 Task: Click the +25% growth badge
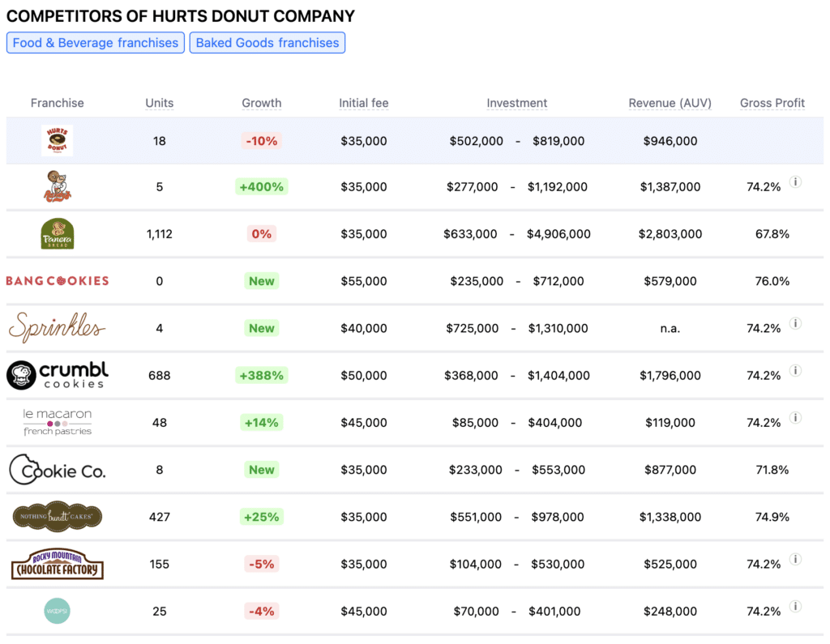coord(262,517)
